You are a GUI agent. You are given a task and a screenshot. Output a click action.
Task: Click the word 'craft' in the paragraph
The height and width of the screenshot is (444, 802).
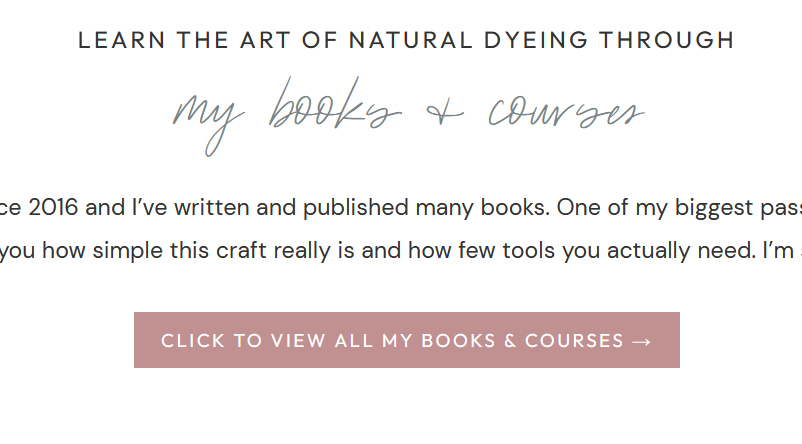[237, 251]
